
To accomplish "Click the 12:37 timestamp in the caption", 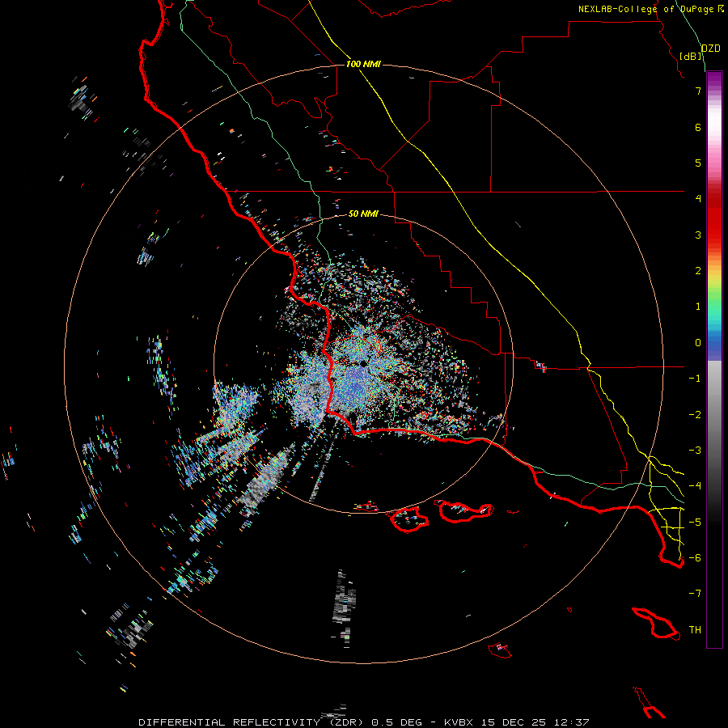I will [x=572, y=722].
